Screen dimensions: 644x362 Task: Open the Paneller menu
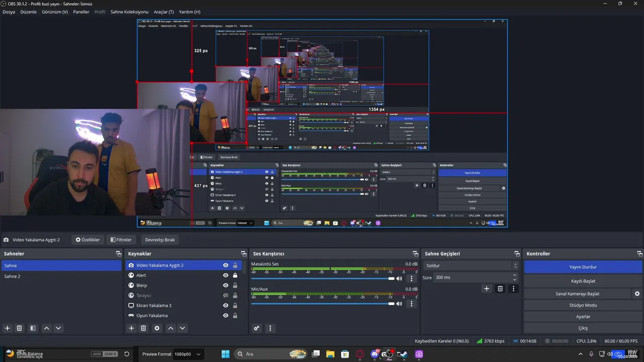[81, 12]
